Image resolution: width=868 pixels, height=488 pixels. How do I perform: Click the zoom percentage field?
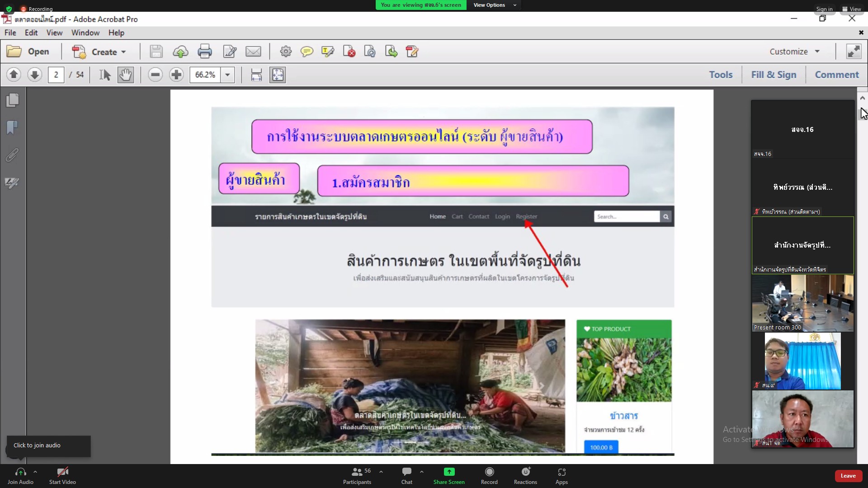205,75
